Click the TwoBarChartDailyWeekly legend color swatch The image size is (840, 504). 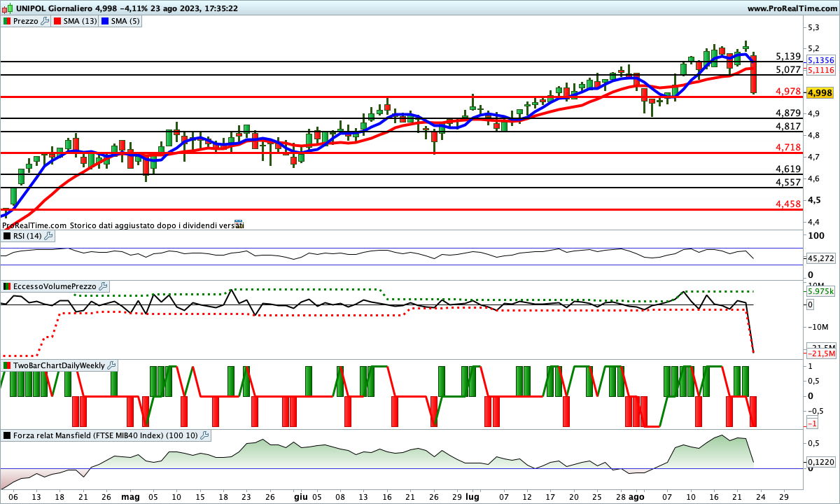tap(7, 365)
